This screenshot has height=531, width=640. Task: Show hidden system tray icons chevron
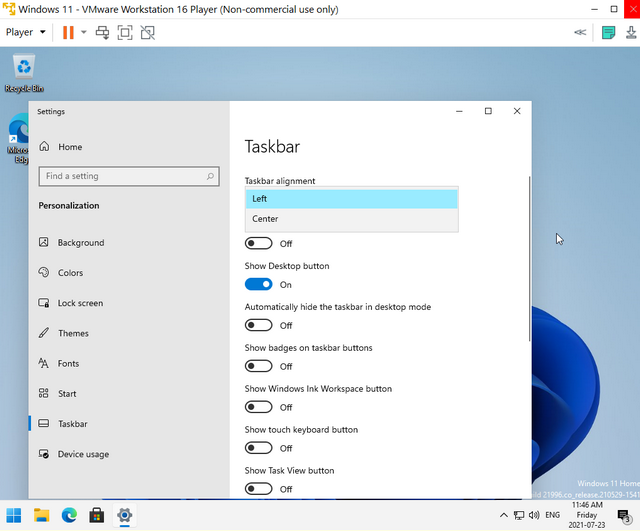(x=504, y=515)
